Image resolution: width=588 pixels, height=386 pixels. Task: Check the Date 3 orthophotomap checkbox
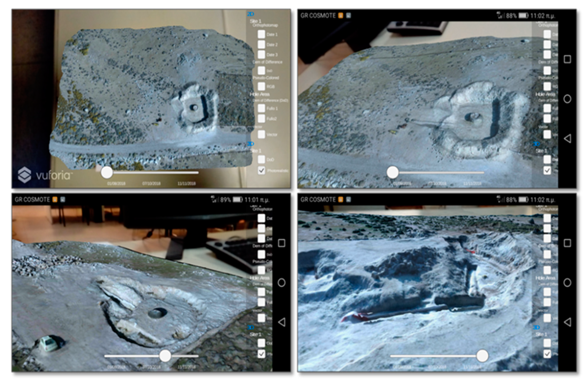tap(261, 55)
